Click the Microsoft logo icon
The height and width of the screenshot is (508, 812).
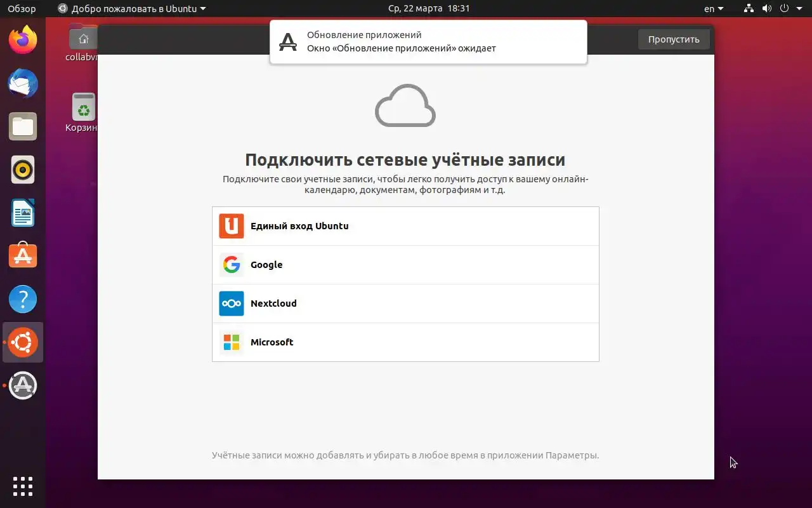click(x=232, y=342)
